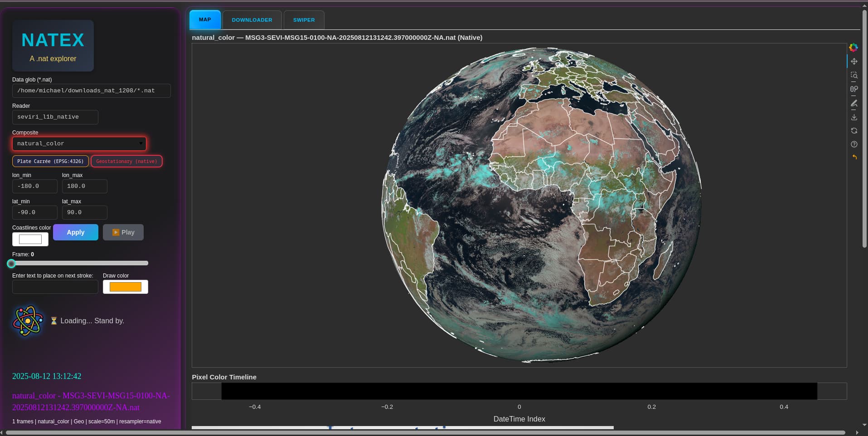Click the Apply button
The width and height of the screenshot is (868, 436).
pos(76,232)
